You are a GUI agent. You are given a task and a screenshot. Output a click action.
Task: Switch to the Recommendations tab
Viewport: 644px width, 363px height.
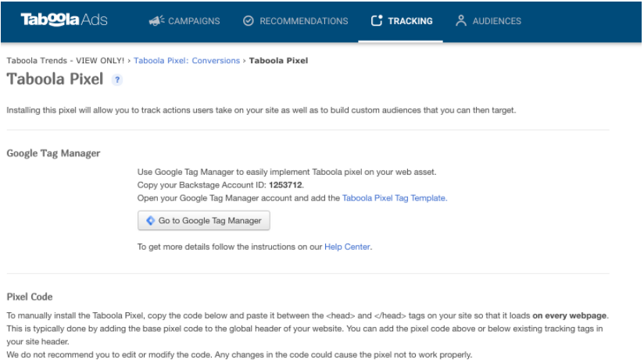295,21
